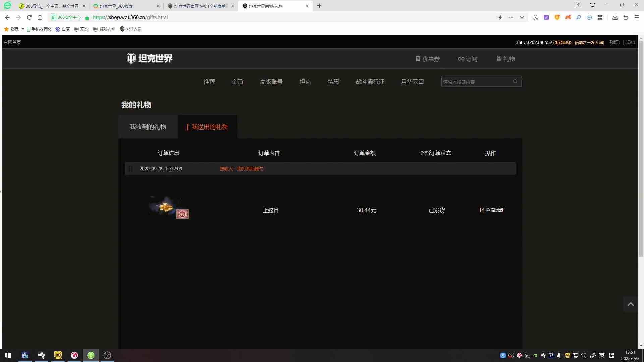The width and height of the screenshot is (644, 362).
Task: Select the 高级账号 navigation item
Action: coord(271,82)
